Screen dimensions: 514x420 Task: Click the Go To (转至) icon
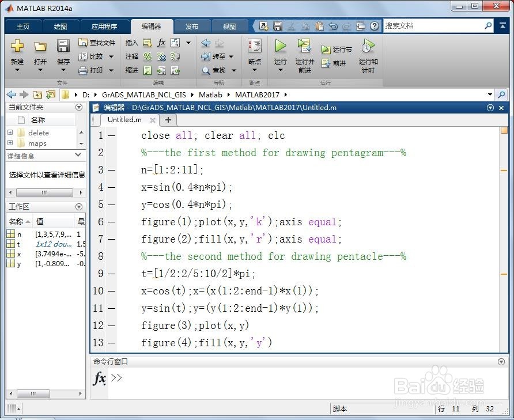coord(206,56)
